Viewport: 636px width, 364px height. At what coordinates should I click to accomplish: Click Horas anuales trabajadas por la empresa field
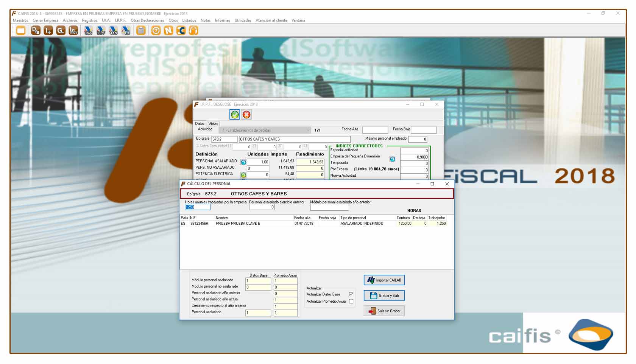tap(197, 207)
